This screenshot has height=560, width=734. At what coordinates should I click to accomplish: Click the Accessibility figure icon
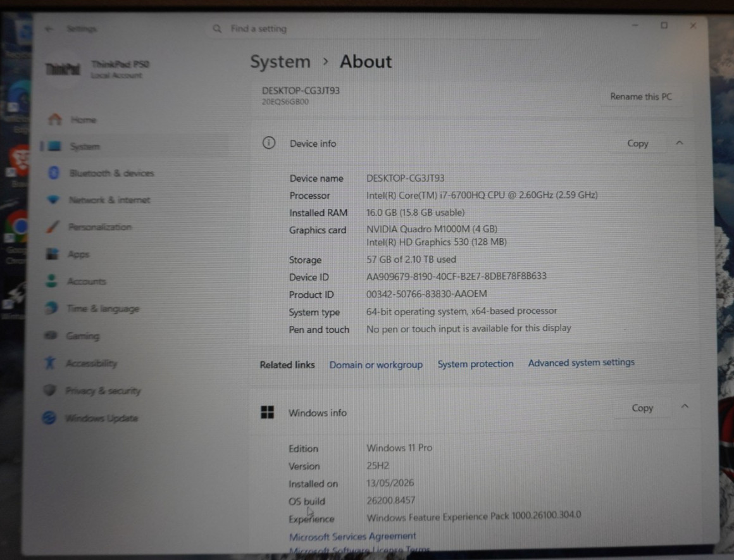click(50, 363)
